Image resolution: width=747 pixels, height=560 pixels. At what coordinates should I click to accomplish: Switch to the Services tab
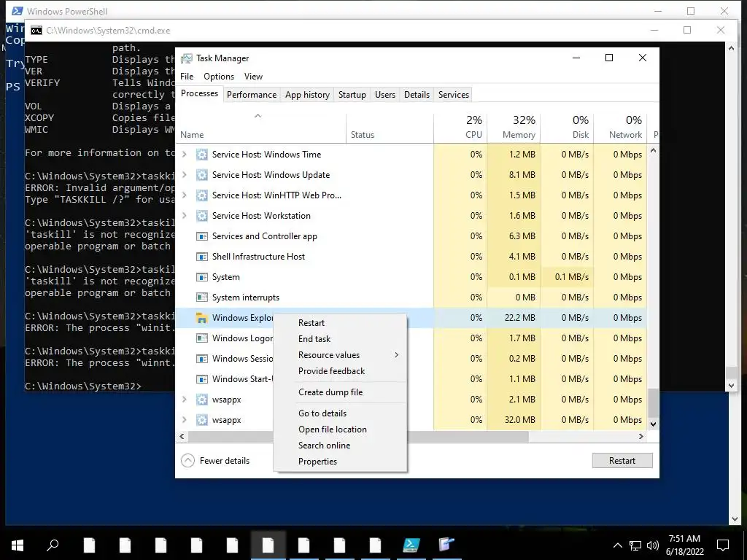point(454,95)
